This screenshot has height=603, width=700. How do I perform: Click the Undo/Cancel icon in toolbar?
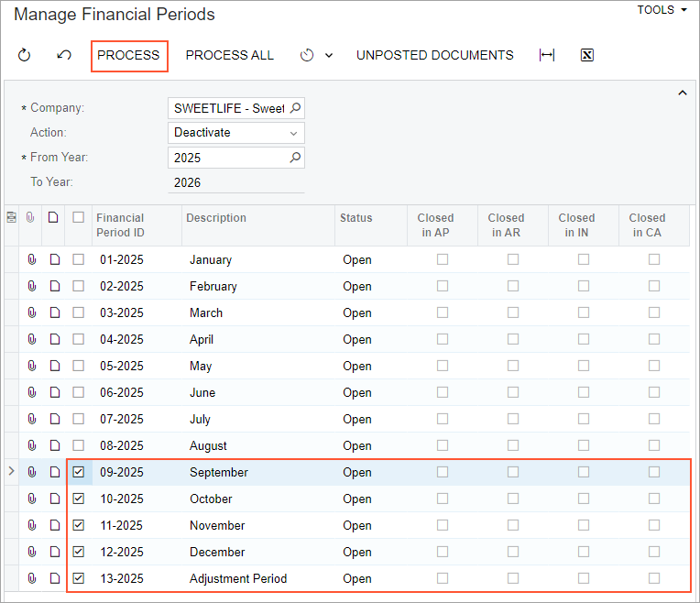coord(64,55)
